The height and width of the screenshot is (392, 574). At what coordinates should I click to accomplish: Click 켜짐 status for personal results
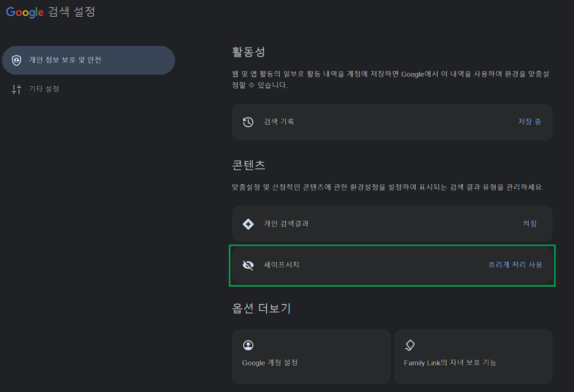[529, 223]
